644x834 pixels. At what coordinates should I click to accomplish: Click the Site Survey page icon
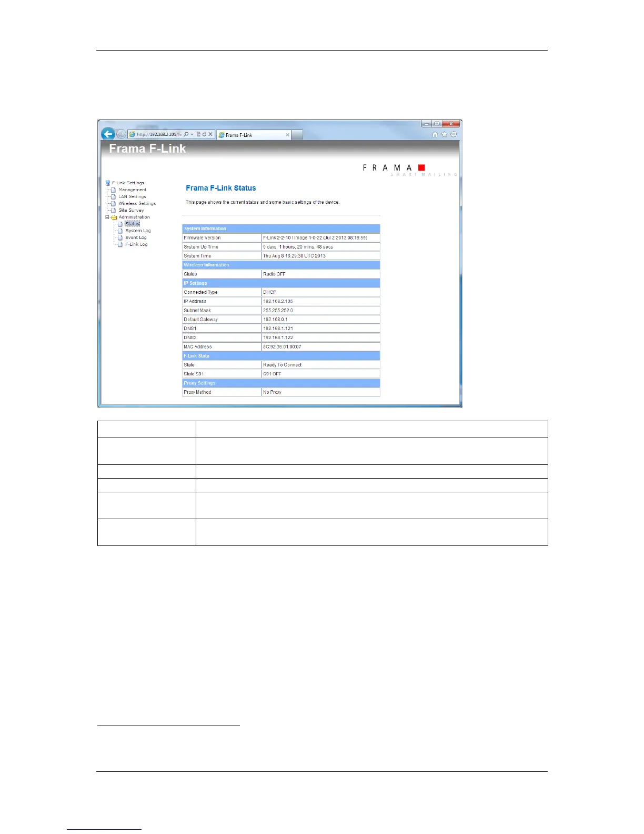113,210
